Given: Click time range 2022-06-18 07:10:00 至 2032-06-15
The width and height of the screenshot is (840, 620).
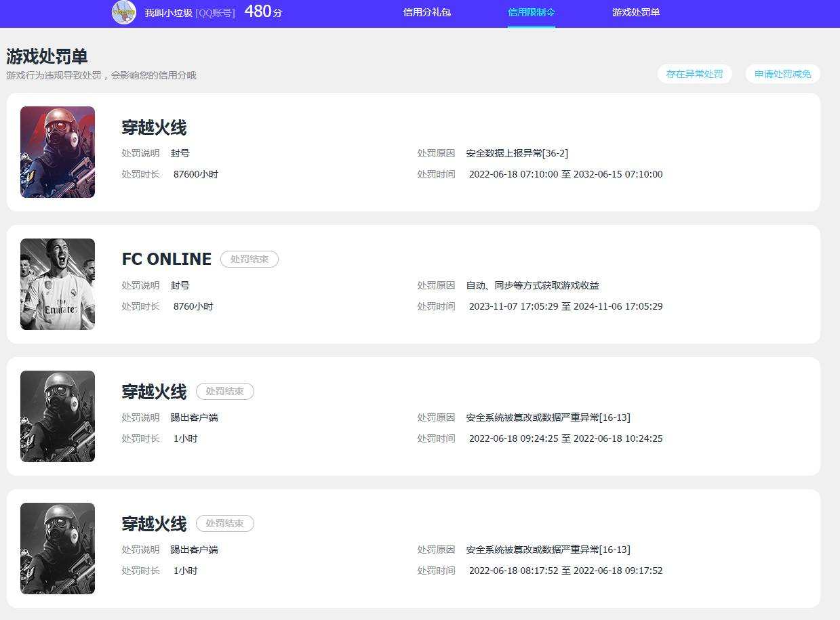Looking at the screenshot, I should [x=566, y=174].
